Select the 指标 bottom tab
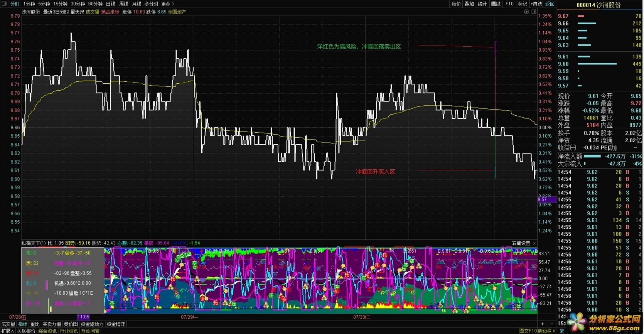The height and width of the screenshot is (334, 644). click(x=23, y=324)
